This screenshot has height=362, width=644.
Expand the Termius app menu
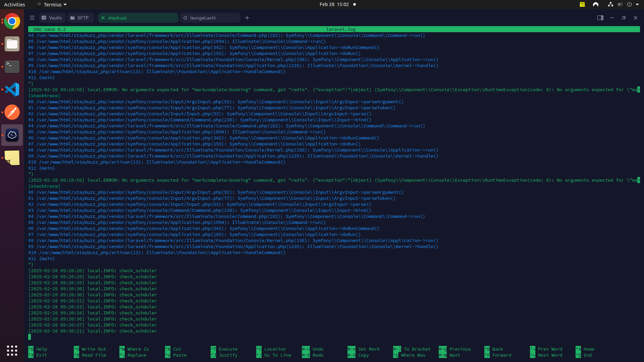(x=52, y=4)
